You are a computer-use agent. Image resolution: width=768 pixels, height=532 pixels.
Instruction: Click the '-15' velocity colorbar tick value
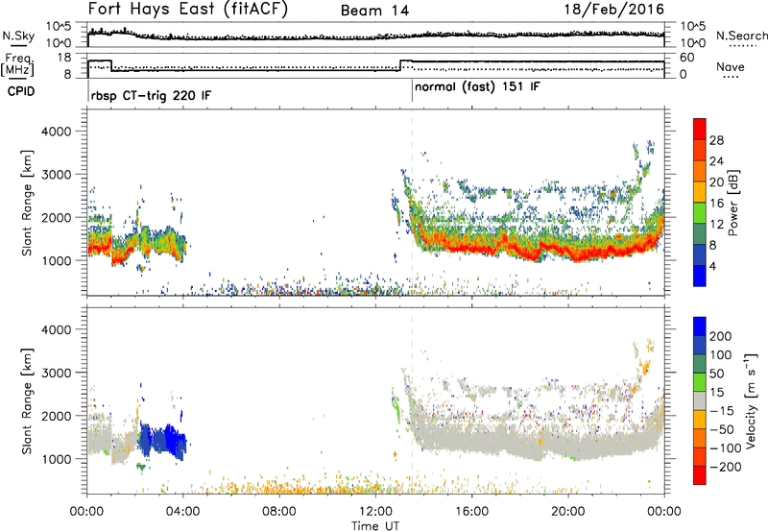pos(722,411)
